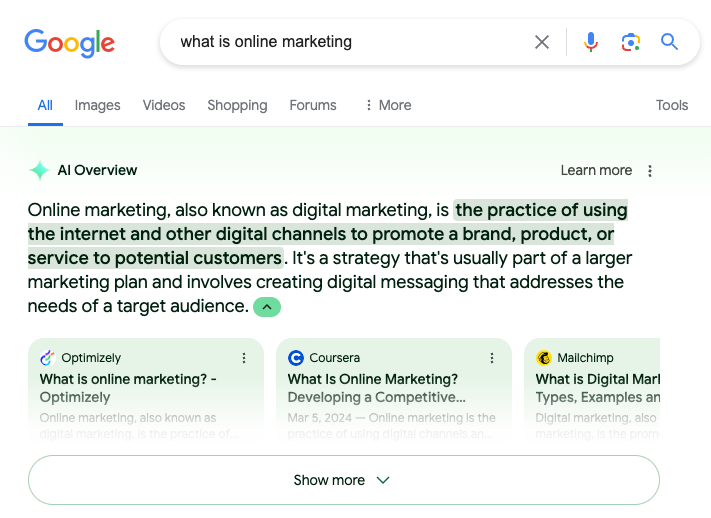711x518 pixels.
Task: Click into the search input field
Action: [350, 42]
